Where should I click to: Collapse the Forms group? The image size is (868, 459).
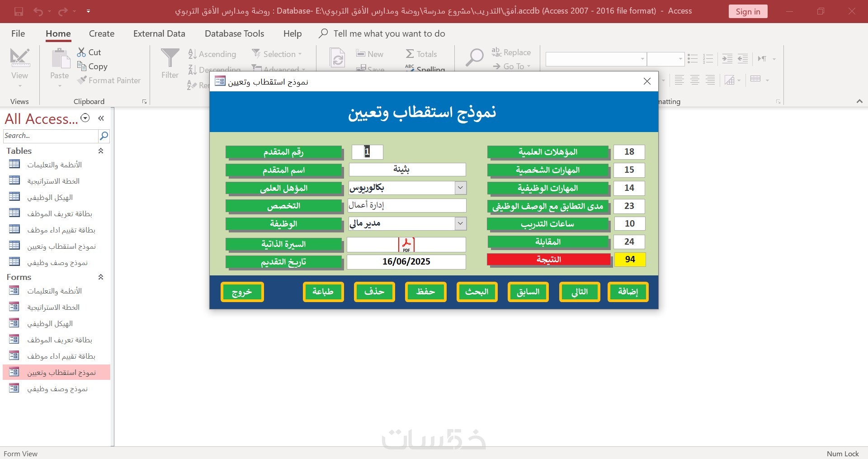click(x=101, y=277)
